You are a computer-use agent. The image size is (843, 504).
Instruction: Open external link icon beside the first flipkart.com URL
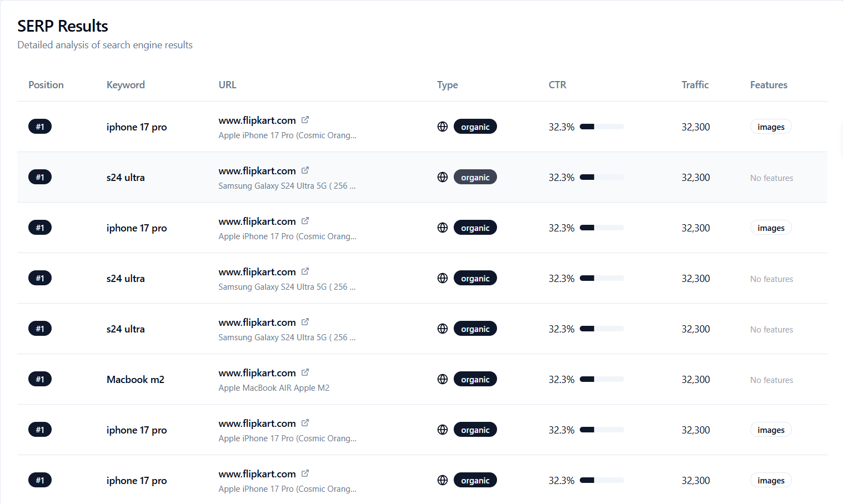coord(305,119)
